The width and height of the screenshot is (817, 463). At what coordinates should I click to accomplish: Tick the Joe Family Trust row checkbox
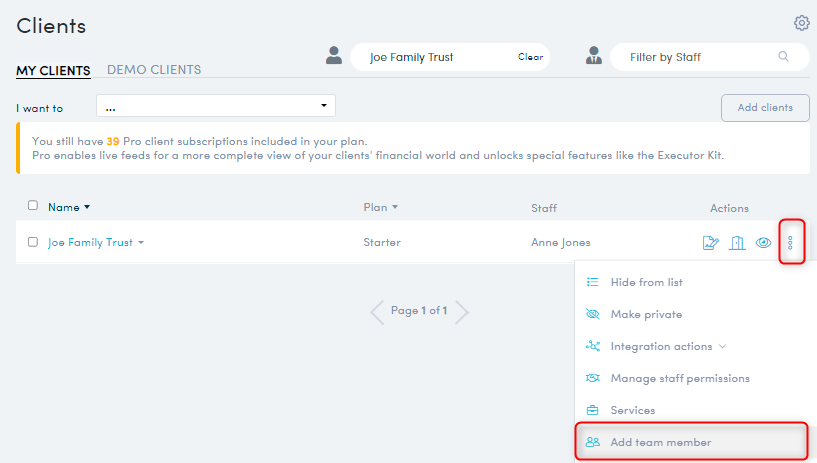pyautogui.click(x=33, y=242)
